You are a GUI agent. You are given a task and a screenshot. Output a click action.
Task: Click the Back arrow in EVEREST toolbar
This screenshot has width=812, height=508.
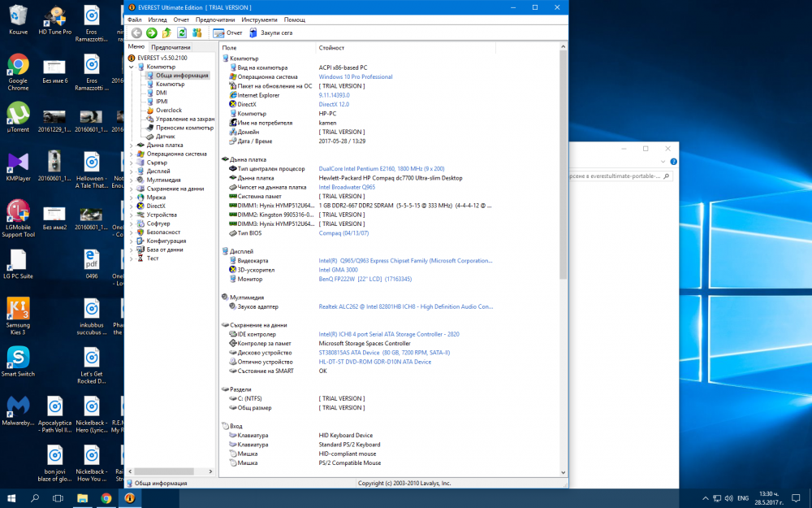(136, 33)
